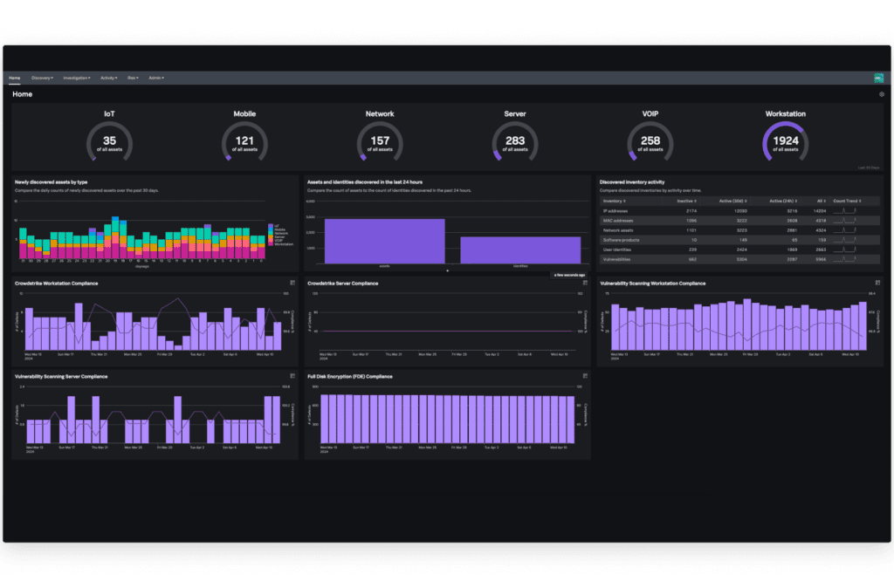Click the 'Full Disk Encryption (FDE) Compliance' title
This screenshot has height=588, width=894.
[349, 377]
